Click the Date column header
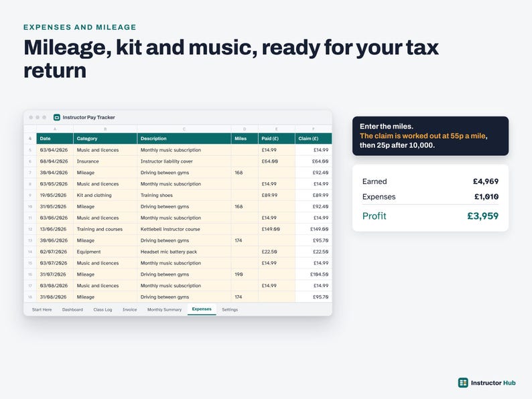Screen dimensions: 532x399 [55, 139]
